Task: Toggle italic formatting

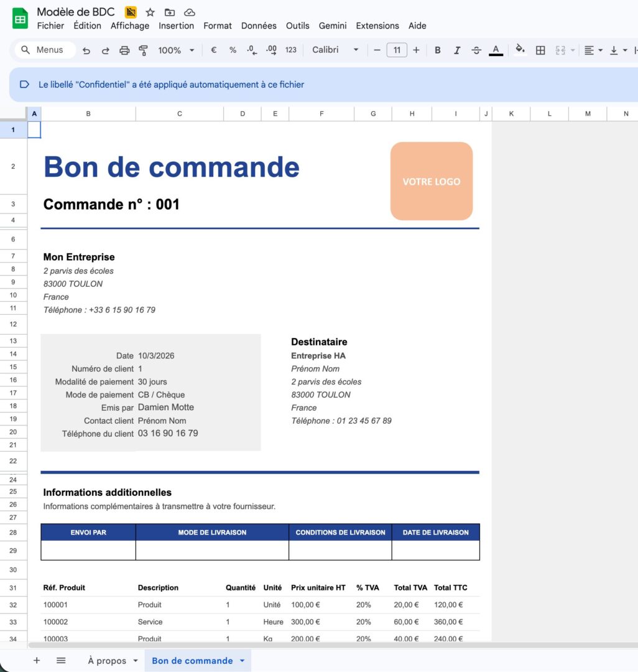Action: click(x=457, y=50)
